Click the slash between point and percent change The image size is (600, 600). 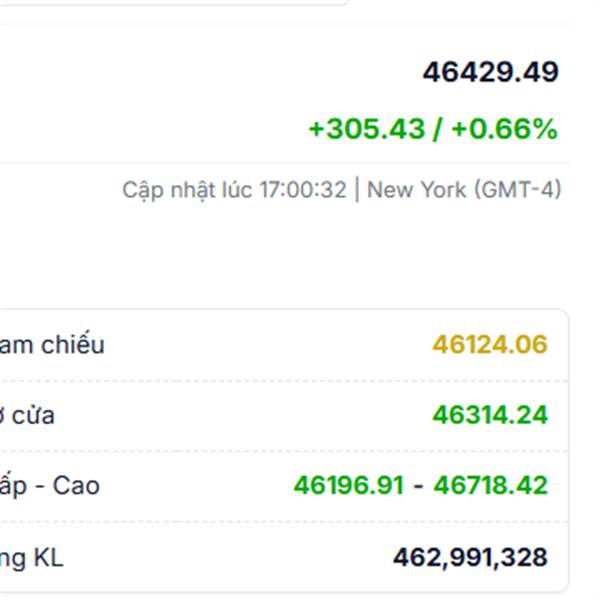(437, 129)
